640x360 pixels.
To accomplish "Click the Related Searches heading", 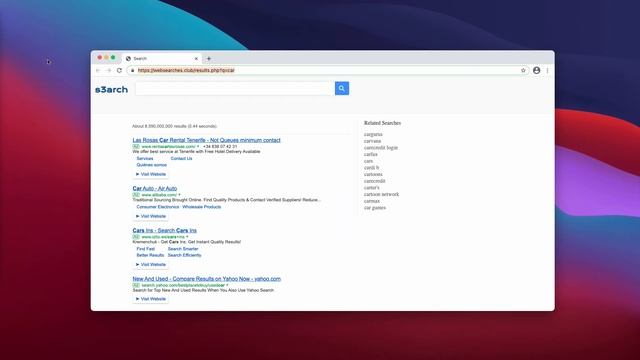I will [382, 123].
